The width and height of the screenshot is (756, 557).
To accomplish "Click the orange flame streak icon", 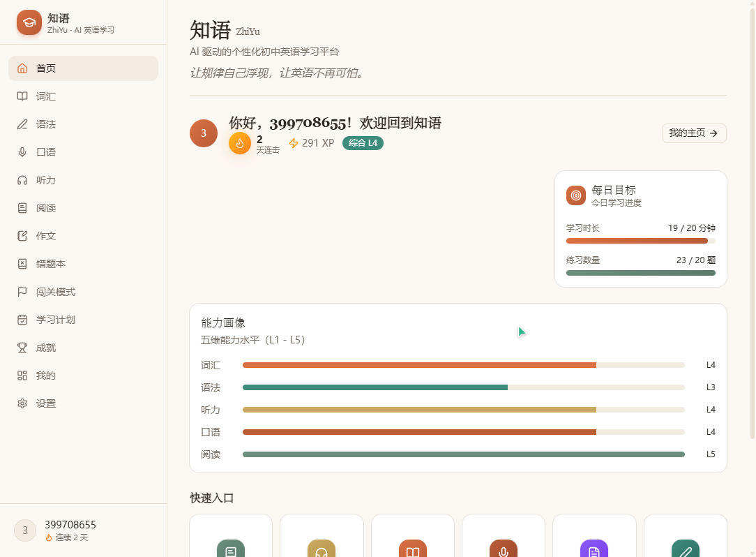I will point(240,143).
